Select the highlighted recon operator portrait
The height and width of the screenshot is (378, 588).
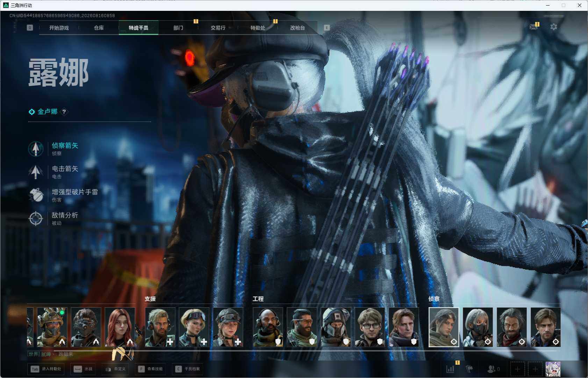point(444,327)
